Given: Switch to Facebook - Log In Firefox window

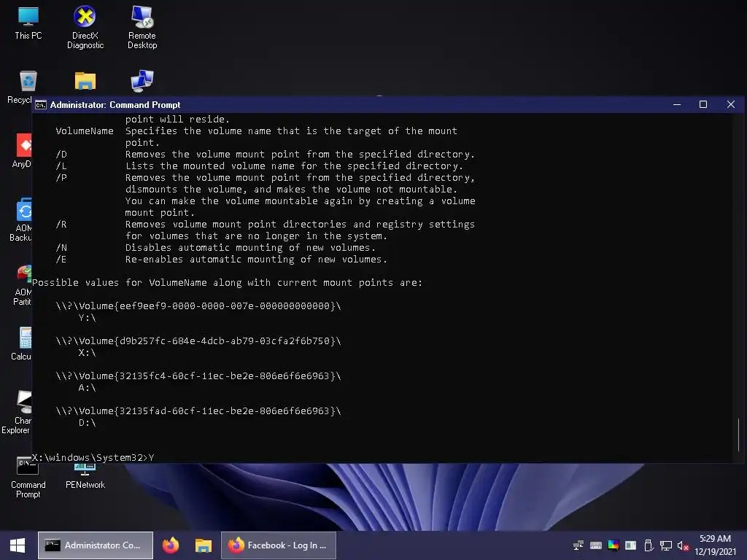Looking at the screenshot, I should tap(279, 545).
